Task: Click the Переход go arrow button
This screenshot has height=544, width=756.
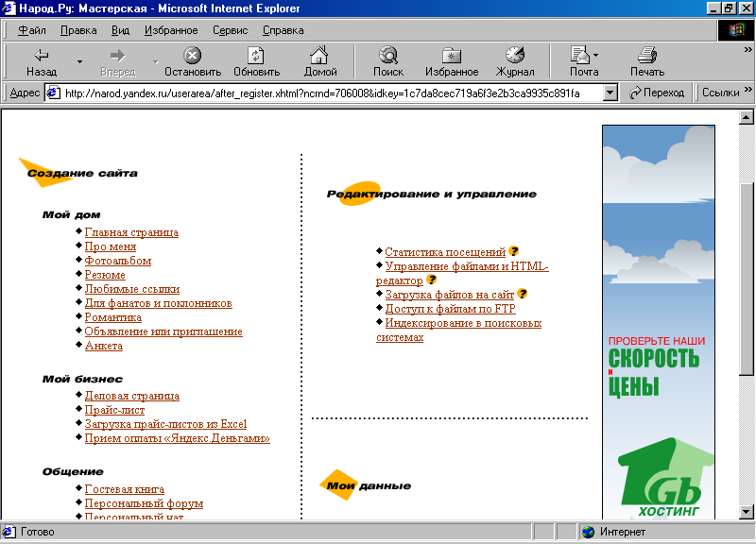Action: pyautogui.click(x=657, y=93)
